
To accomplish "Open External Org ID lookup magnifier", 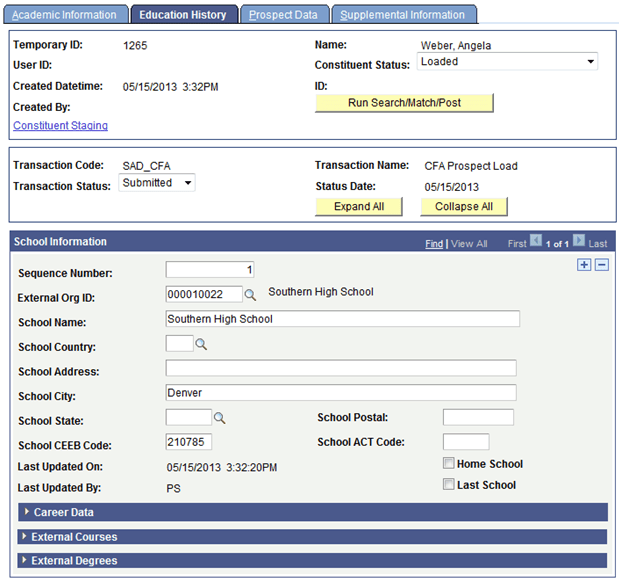I will pos(250,295).
